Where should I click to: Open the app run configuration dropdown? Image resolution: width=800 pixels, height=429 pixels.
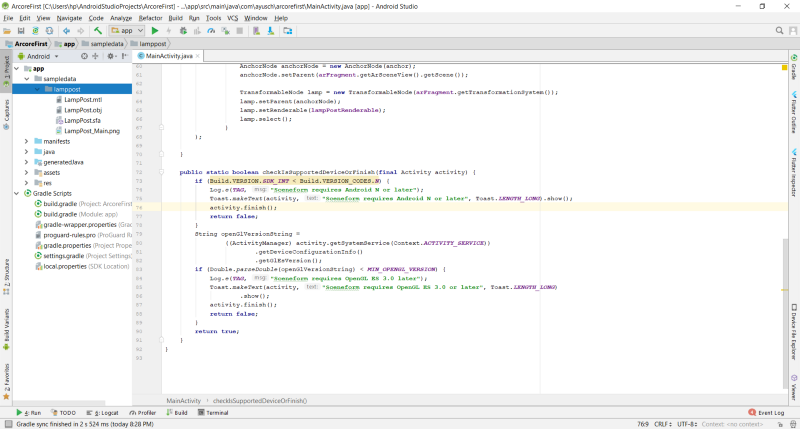click(127, 31)
